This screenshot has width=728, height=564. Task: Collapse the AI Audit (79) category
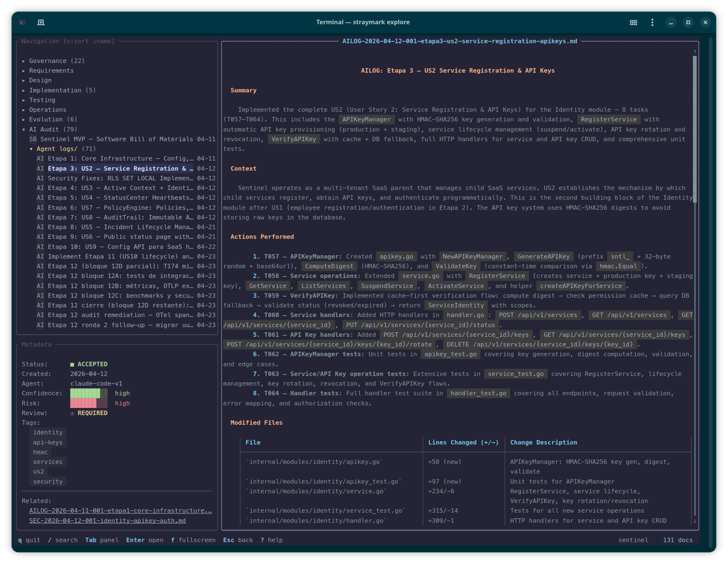point(49,129)
